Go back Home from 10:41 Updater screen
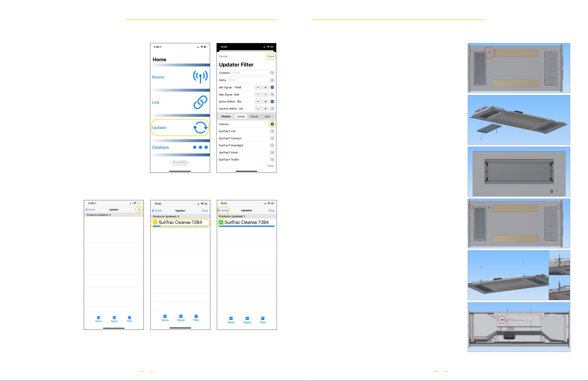Image resolution: width=588 pixels, height=381 pixels. (x=223, y=211)
